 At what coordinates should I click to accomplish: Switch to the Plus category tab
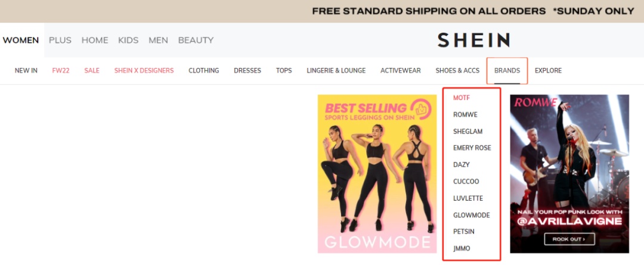[60, 40]
